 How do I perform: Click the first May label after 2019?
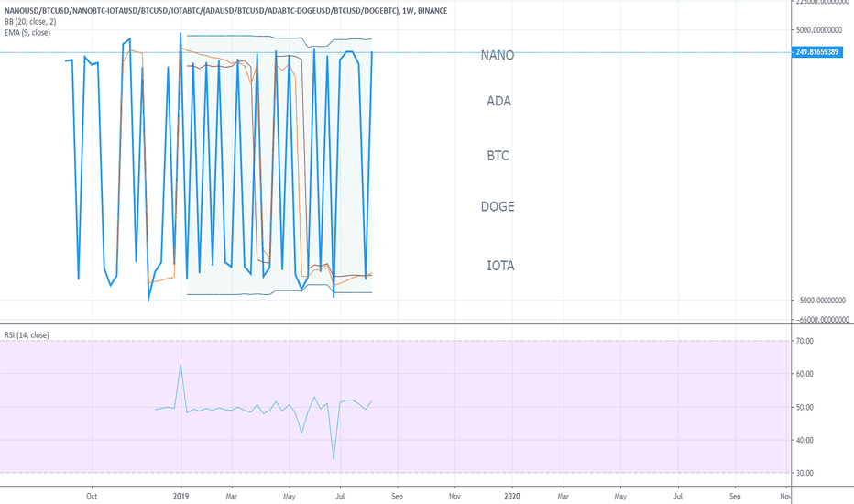pos(290,496)
